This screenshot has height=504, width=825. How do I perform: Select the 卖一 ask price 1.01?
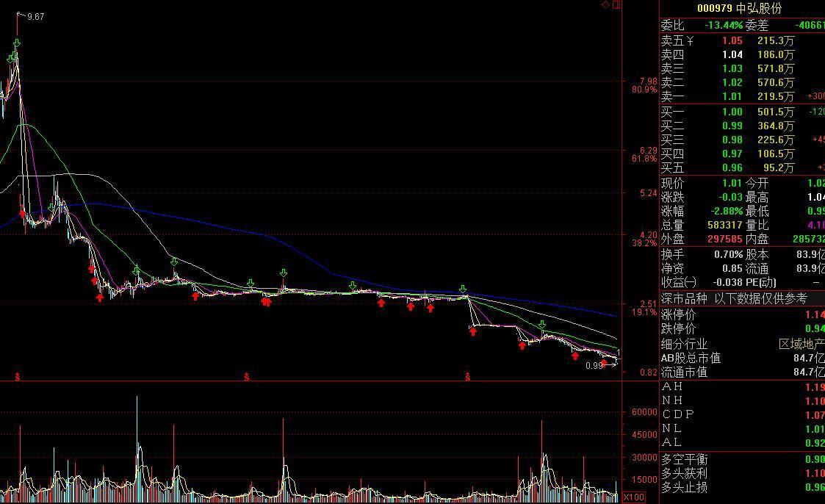[x=732, y=96]
